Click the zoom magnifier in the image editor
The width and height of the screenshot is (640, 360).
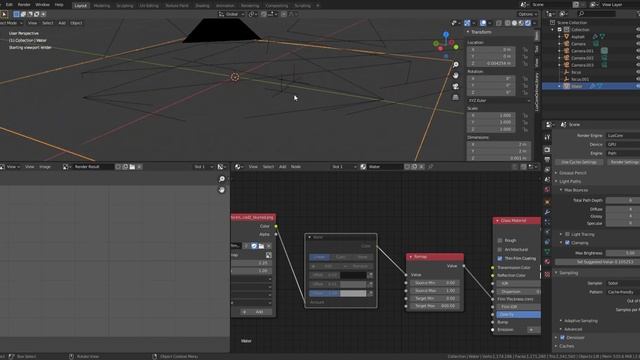point(222,179)
